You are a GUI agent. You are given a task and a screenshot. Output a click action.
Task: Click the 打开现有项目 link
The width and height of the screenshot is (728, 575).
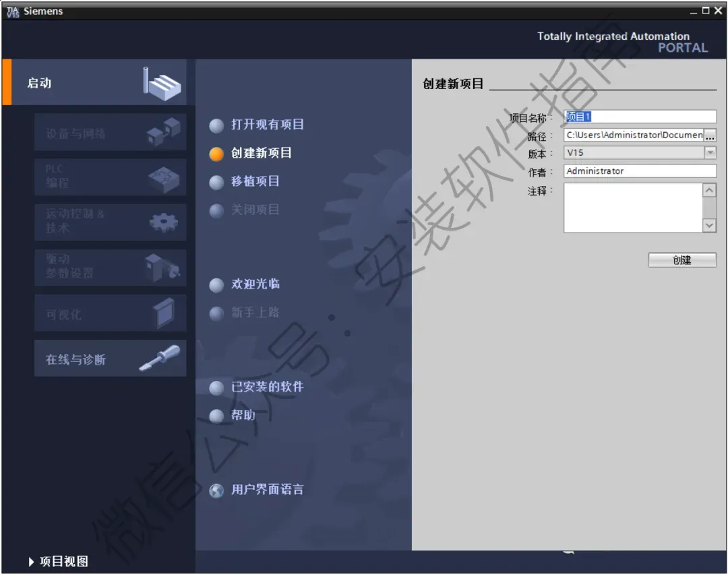point(268,125)
